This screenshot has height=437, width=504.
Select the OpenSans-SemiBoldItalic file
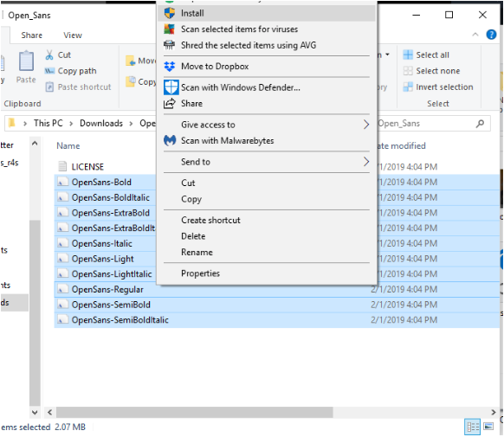(120, 320)
